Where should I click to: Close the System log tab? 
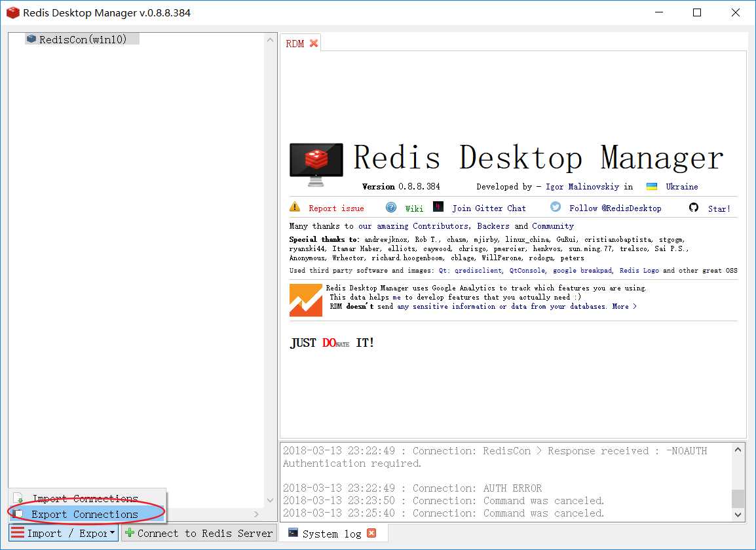[371, 533]
